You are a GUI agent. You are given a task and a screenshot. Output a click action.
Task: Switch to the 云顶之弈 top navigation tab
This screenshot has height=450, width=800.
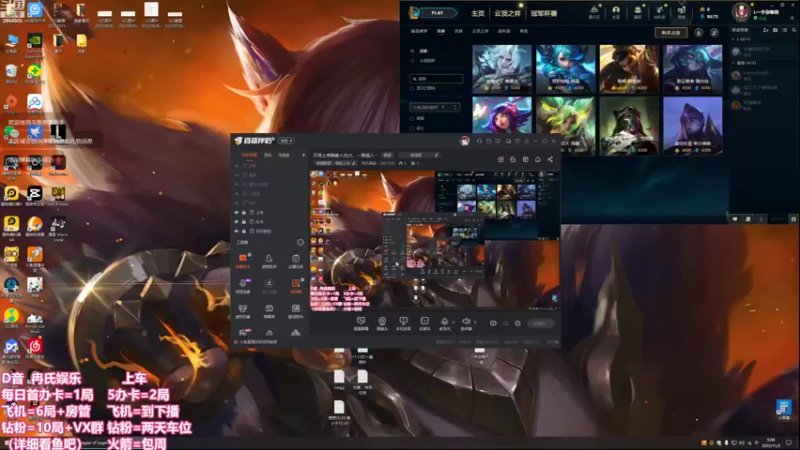coord(507,13)
